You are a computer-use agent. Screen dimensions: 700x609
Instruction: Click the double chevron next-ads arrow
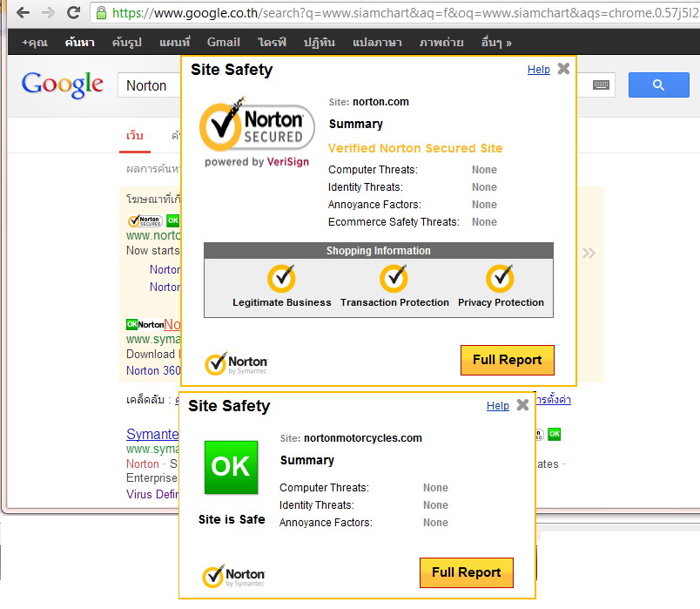click(x=589, y=254)
